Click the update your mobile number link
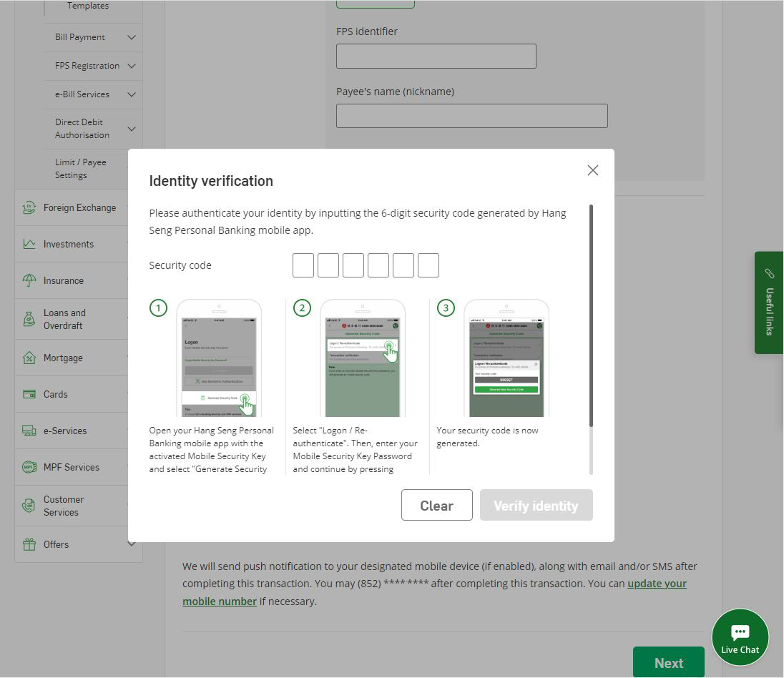Screen dimensions: 784x678 click(434, 592)
